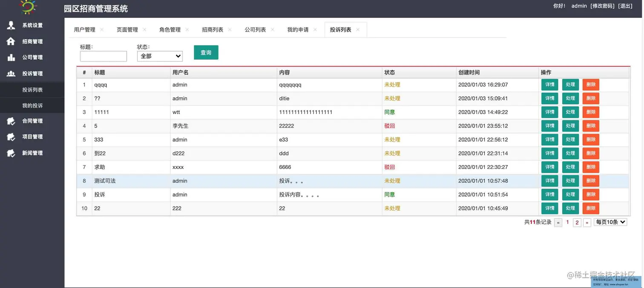The image size is (644, 288).
Task: Close the 页面管理 tab with its X
Action: click(144, 29)
